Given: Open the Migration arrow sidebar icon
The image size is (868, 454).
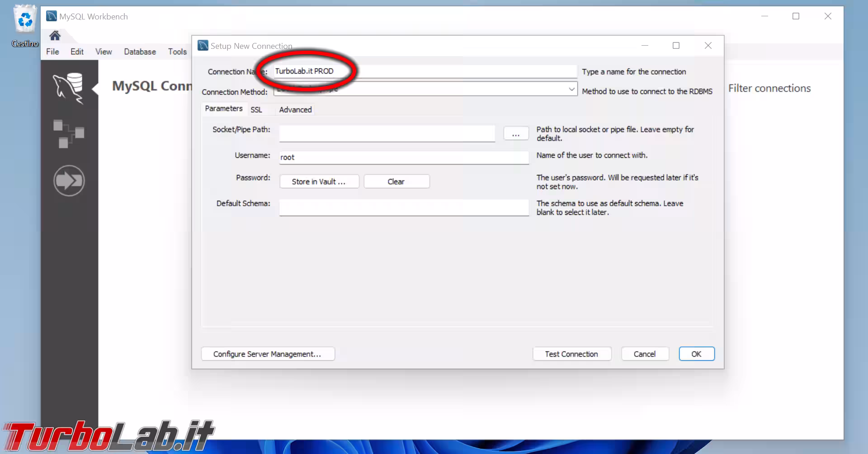Looking at the screenshot, I should coord(69,180).
